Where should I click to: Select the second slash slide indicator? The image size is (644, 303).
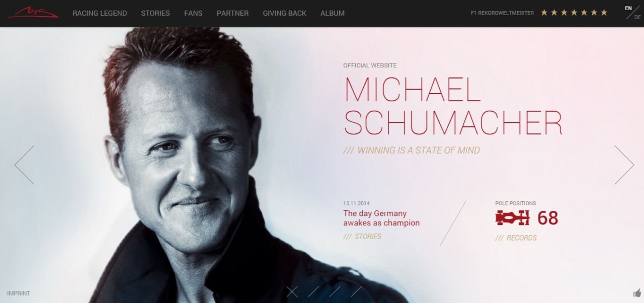(x=314, y=291)
